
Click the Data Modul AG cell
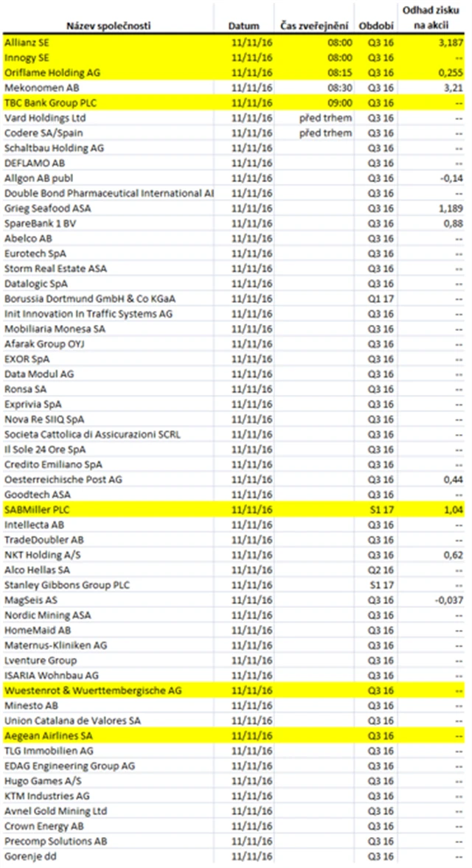[x=39, y=374]
